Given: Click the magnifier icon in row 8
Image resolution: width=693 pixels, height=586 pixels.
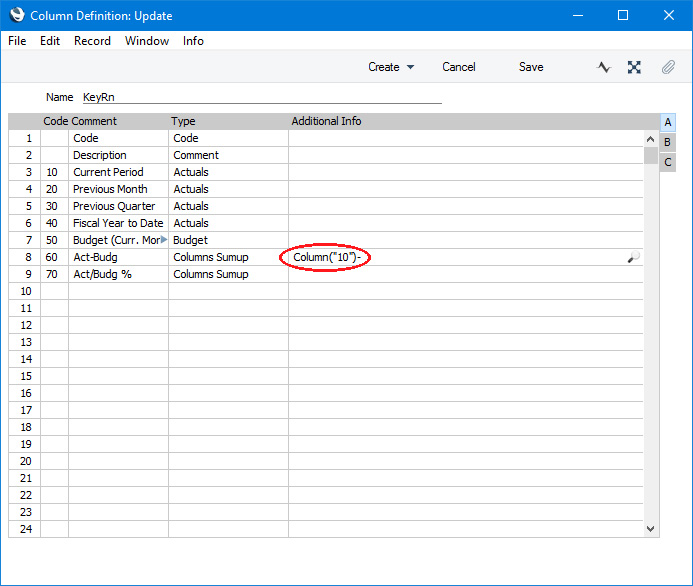Looking at the screenshot, I should click(x=633, y=257).
